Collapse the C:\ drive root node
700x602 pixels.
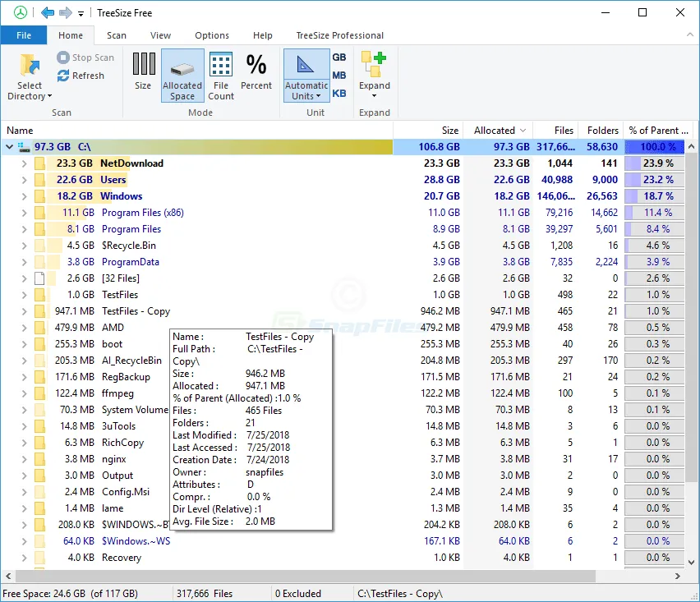(x=9, y=146)
